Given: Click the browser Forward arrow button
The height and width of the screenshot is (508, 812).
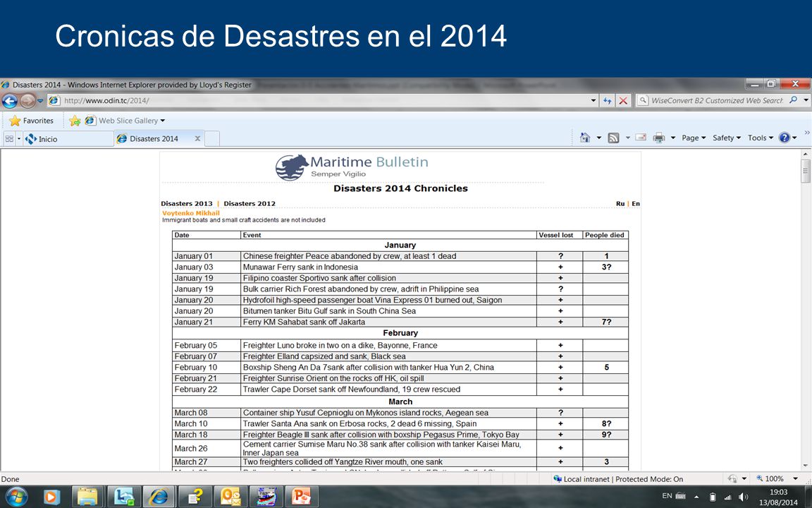Looking at the screenshot, I should 27,101.
